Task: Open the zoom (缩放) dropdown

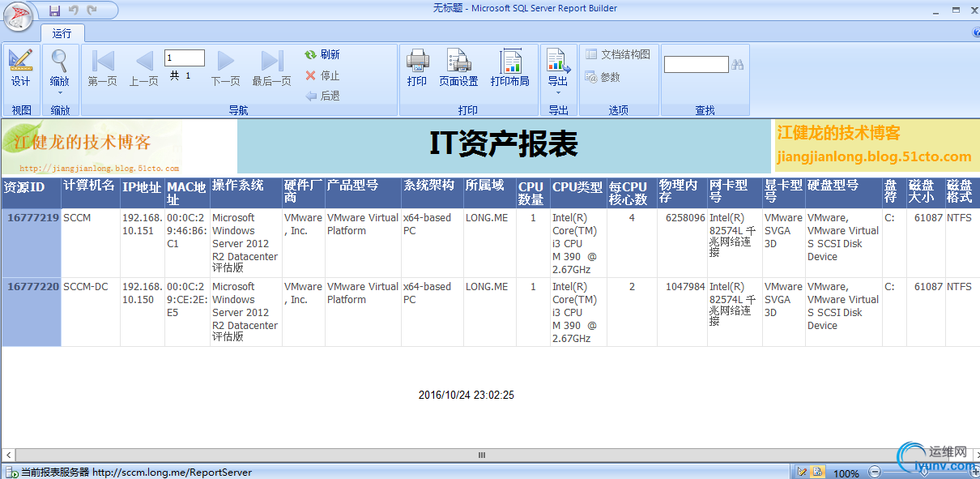Action: click(x=59, y=71)
